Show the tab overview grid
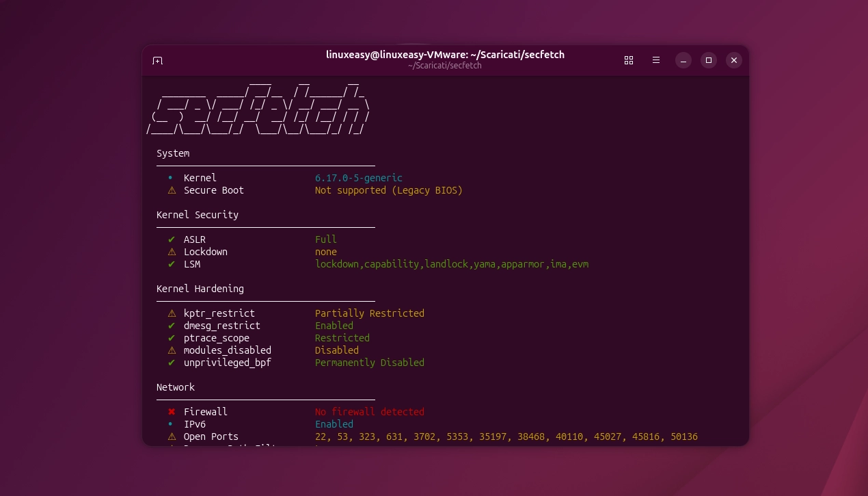The height and width of the screenshot is (496, 868). click(628, 60)
